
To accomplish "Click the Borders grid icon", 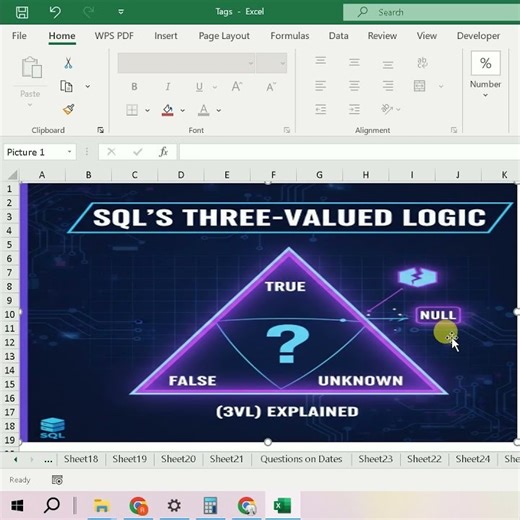I will [132, 110].
